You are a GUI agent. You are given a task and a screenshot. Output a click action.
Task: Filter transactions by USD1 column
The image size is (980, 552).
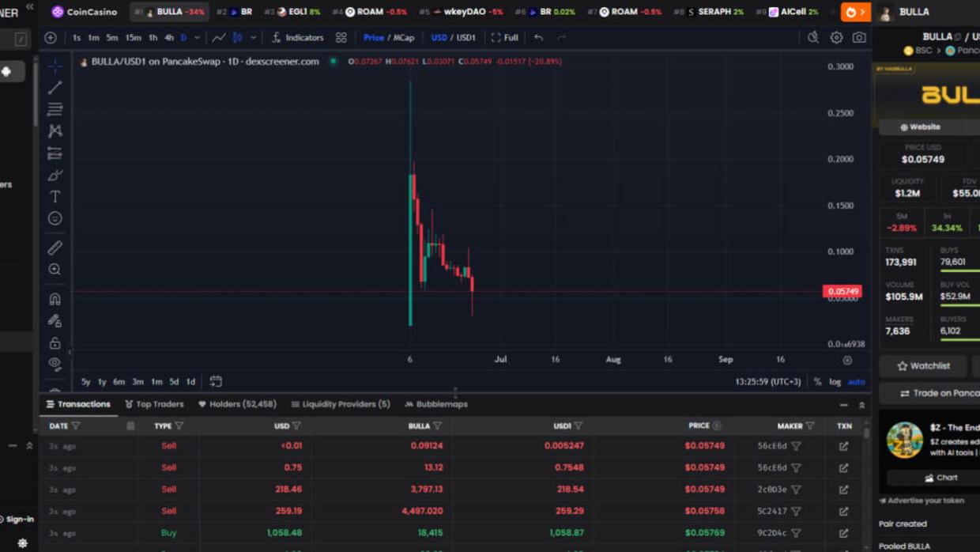click(x=579, y=426)
